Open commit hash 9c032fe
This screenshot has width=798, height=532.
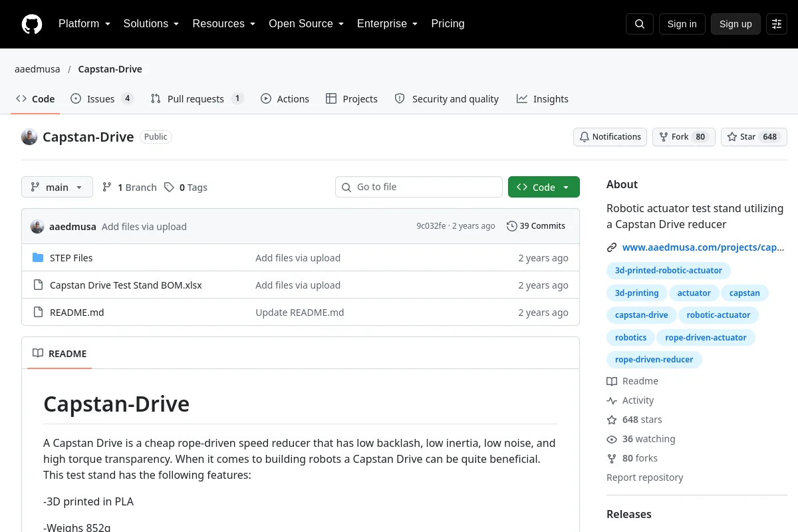click(x=431, y=226)
